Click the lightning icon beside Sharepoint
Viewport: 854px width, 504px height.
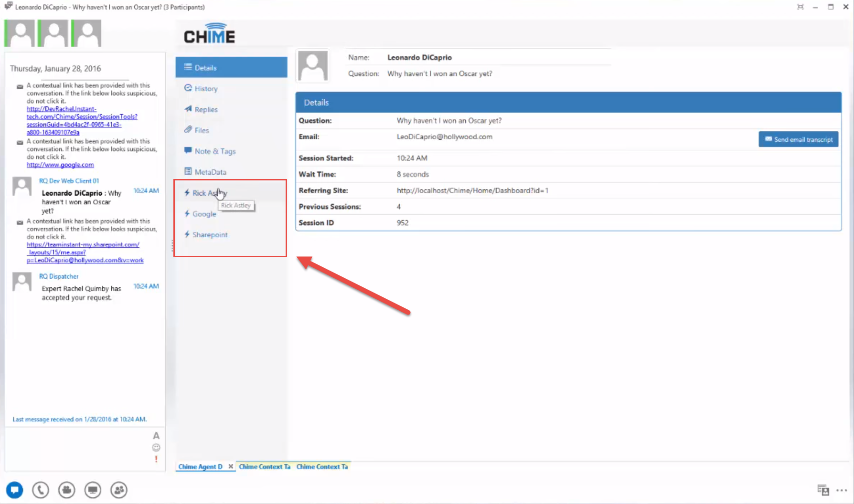pyautogui.click(x=187, y=234)
